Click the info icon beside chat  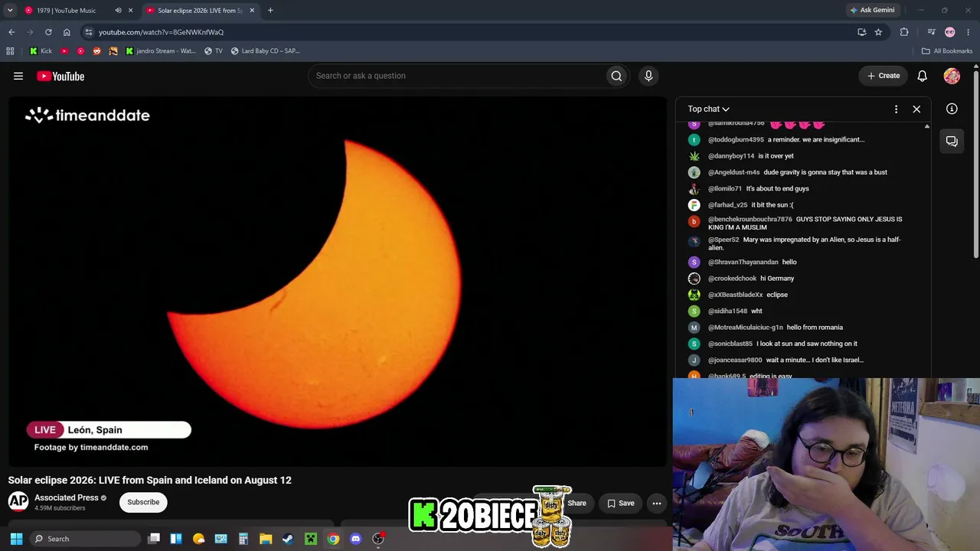point(952,109)
